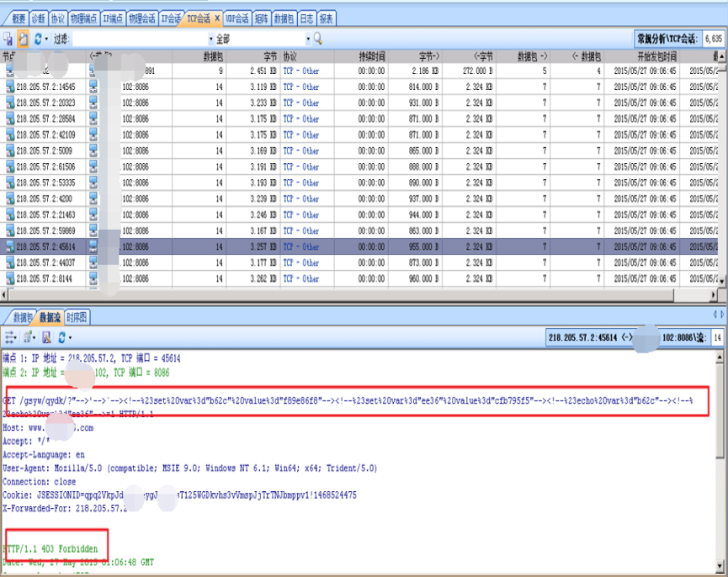Click the swap direction icon in the data stream toolbar
This screenshot has width=728, height=577.
click(10, 337)
